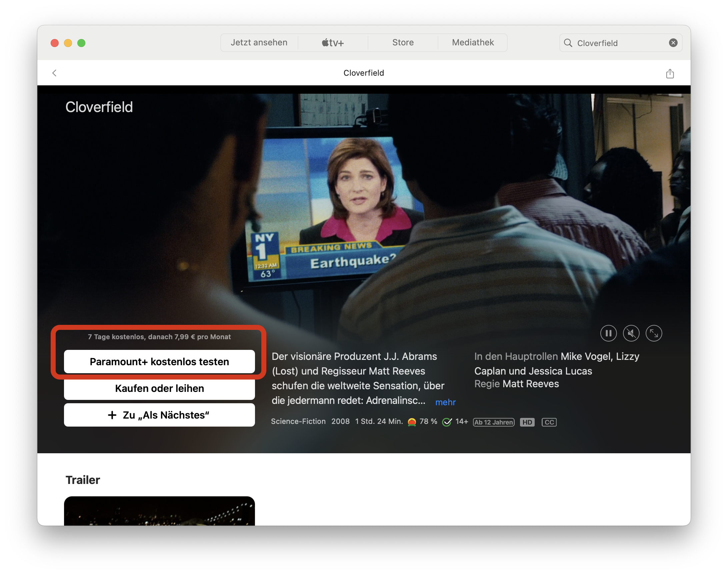This screenshot has width=728, height=575.
Task: Play the trailer thumbnail
Action: tap(159, 511)
